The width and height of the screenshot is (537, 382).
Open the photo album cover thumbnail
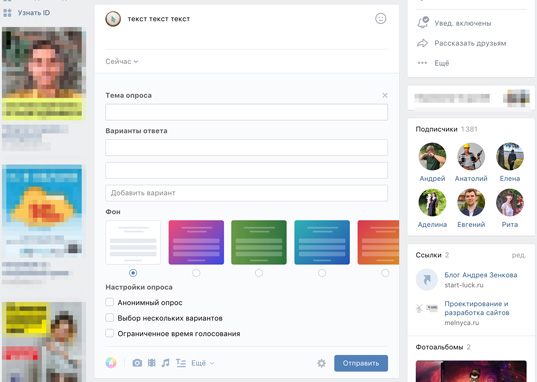pyautogui.click(x=471, y=371)
